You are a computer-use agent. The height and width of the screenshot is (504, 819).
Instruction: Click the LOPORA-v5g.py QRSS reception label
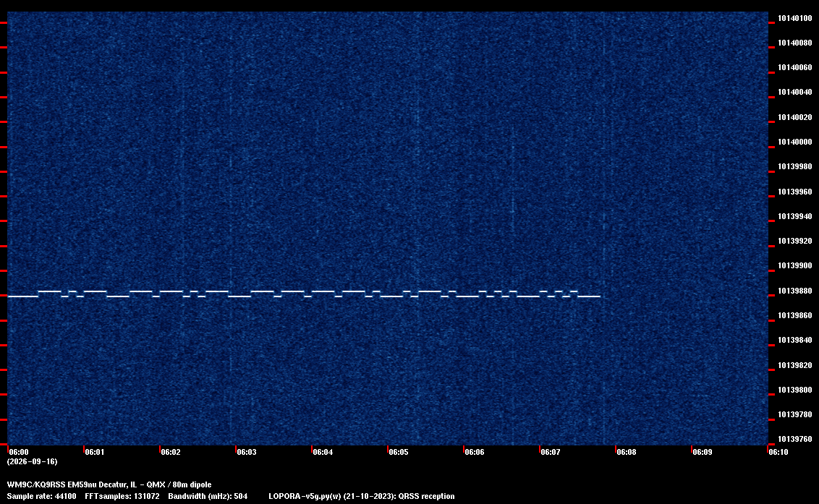[362, 496]
